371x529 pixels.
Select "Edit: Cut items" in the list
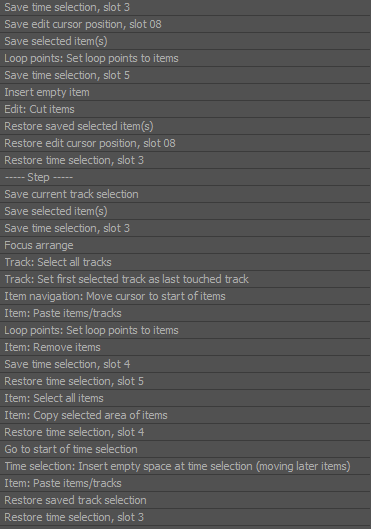[x=185, y=109]
